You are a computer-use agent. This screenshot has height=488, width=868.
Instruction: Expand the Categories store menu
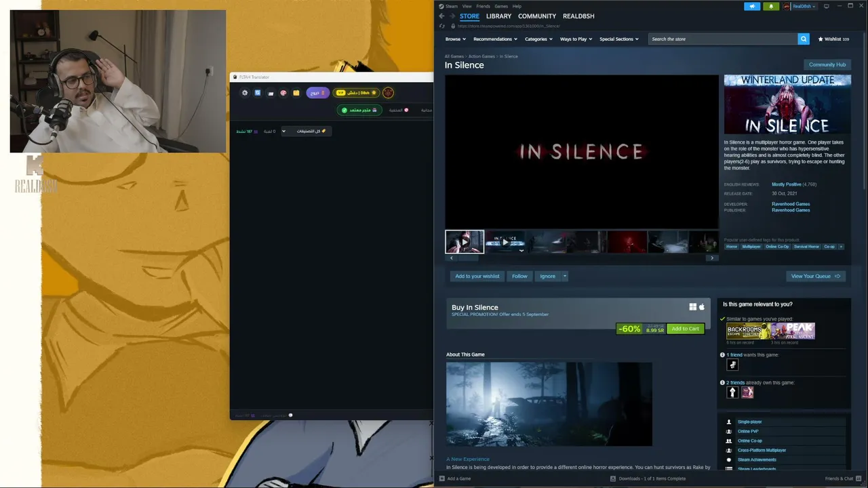pos(538,39)
